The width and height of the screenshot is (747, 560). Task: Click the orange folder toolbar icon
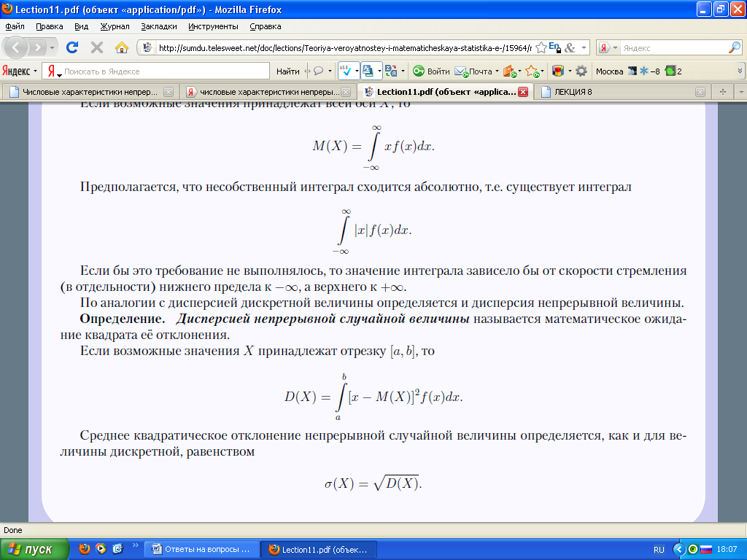click(x=510, y=71)
